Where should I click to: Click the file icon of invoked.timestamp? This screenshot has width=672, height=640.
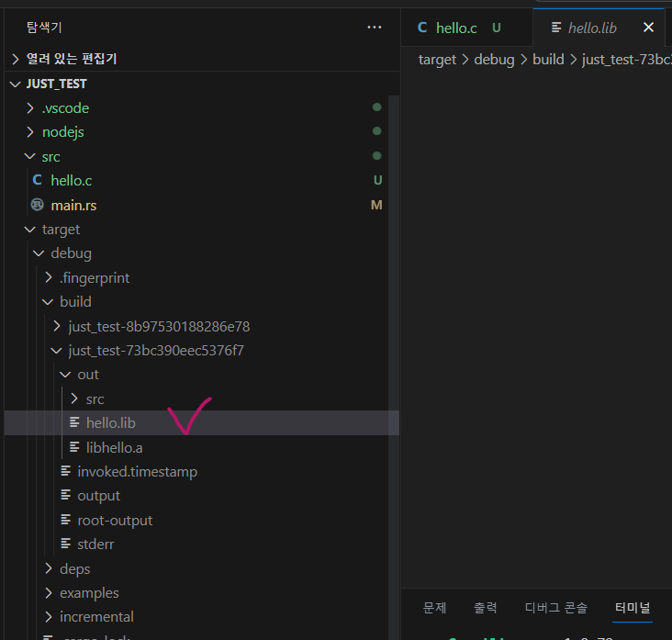65,471
